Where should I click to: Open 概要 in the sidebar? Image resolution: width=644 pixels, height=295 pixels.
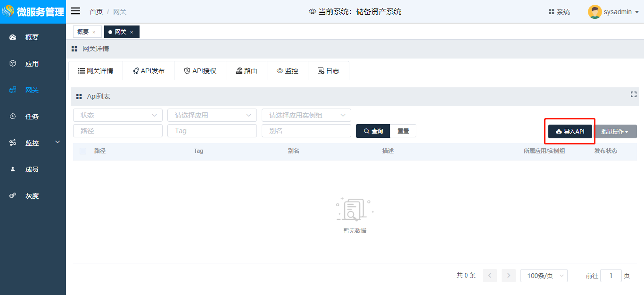point(32,37)
